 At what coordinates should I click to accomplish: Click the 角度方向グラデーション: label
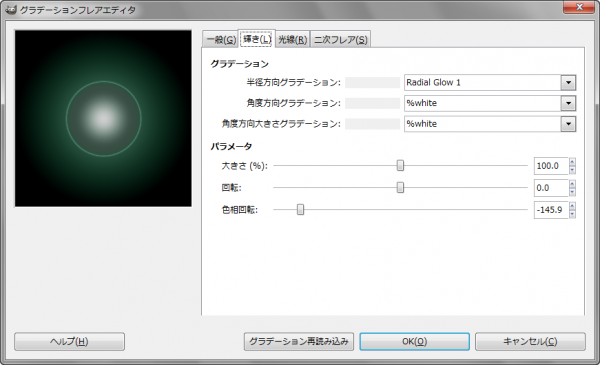(x=293, y=103)
